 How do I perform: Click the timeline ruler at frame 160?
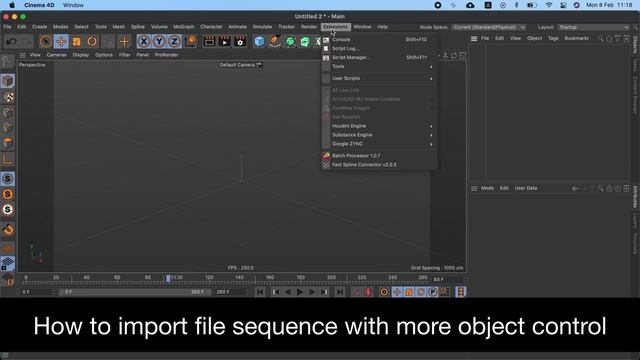[x=270, y=278]
